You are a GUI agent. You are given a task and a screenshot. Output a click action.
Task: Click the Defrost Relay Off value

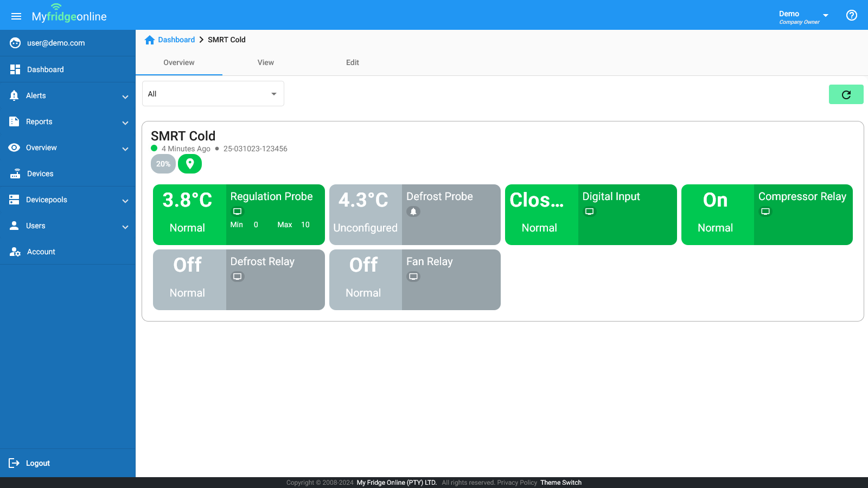coord(188,265)
